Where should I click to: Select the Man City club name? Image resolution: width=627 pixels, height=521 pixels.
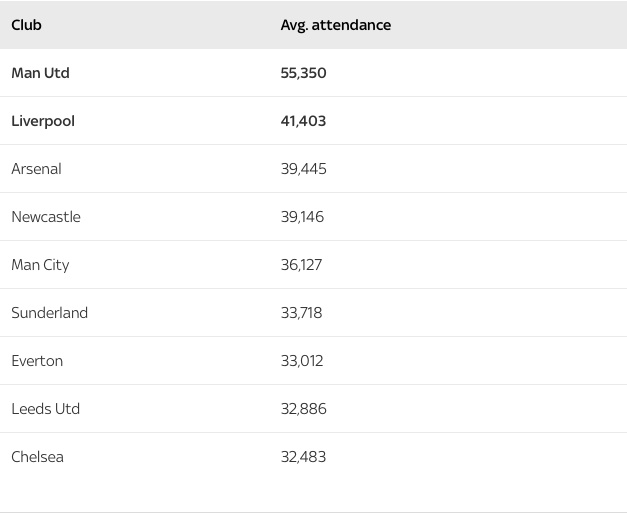[40, 265]
